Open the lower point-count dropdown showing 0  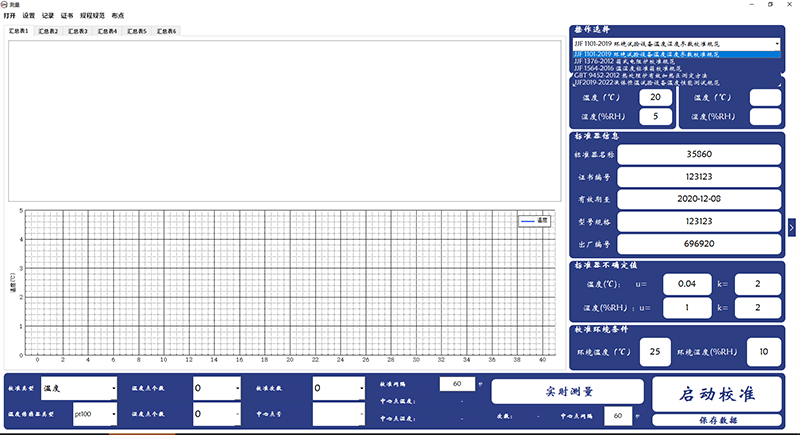pyautogui.click(x=217, y=414)
